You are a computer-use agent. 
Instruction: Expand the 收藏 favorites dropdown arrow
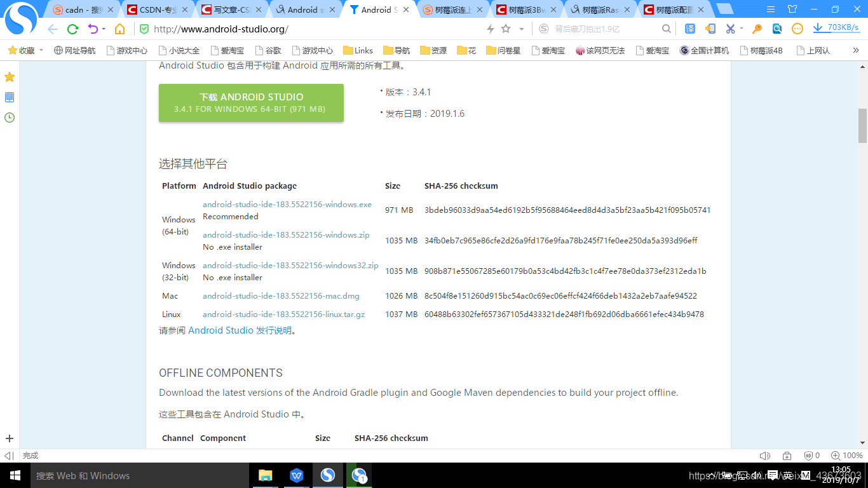pos(41,50)
